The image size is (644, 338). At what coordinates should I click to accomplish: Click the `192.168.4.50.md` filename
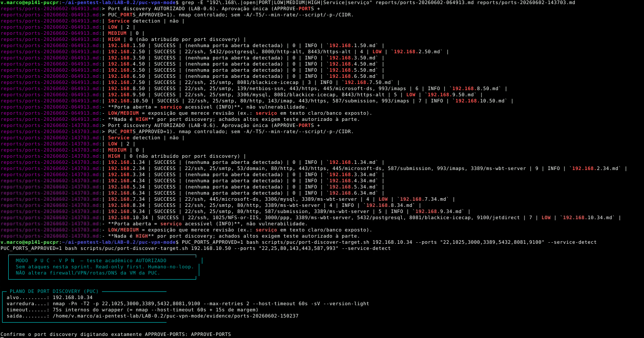353,64
